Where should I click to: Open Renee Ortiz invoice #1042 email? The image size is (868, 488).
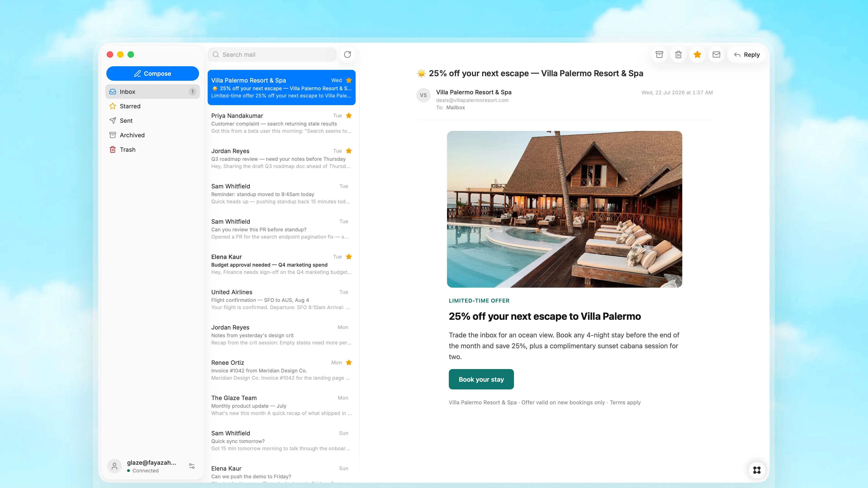tap(281, 370)
